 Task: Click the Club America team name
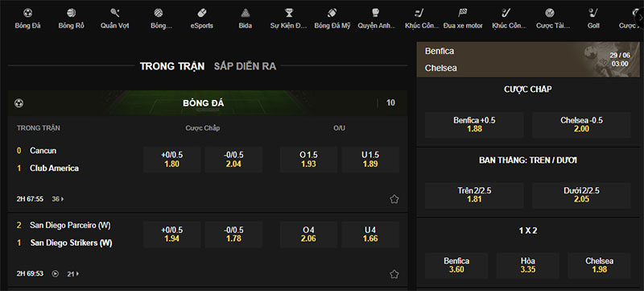click(x=54, y=168)
